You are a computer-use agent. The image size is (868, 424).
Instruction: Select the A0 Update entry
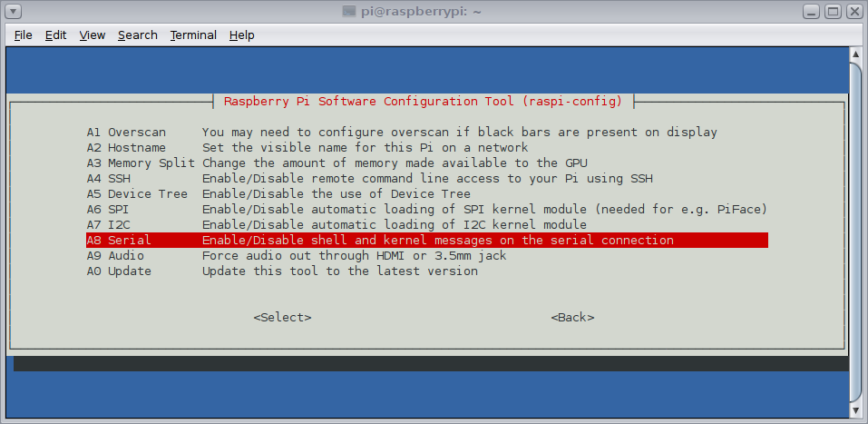click(x=427, y=271)
